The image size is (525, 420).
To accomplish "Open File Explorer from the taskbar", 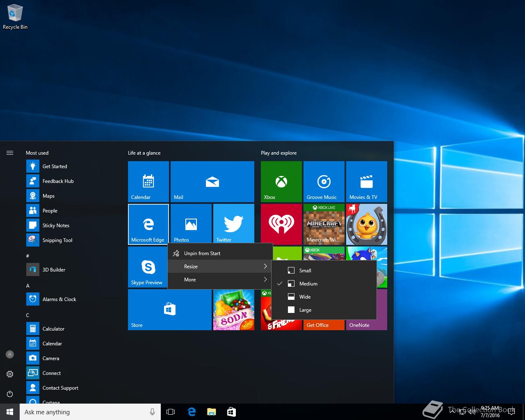I will (211, 412).
